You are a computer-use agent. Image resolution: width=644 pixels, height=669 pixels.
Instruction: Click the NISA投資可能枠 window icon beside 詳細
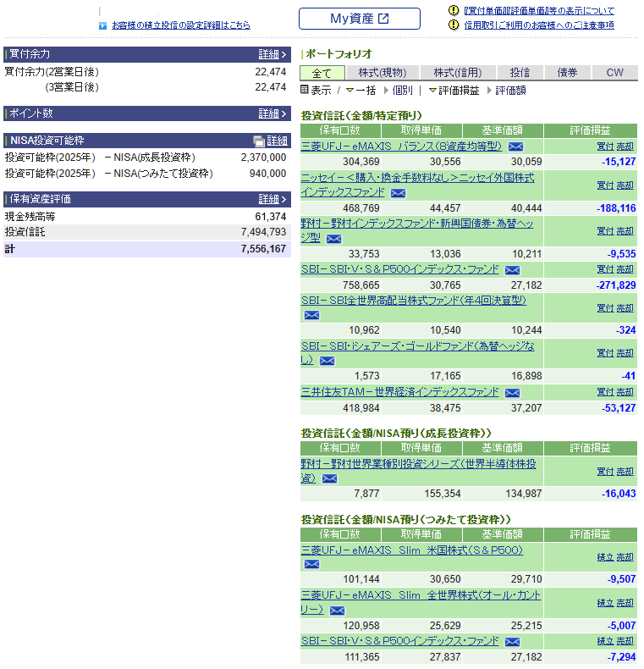pyautogui.click(x=259, y=141)
